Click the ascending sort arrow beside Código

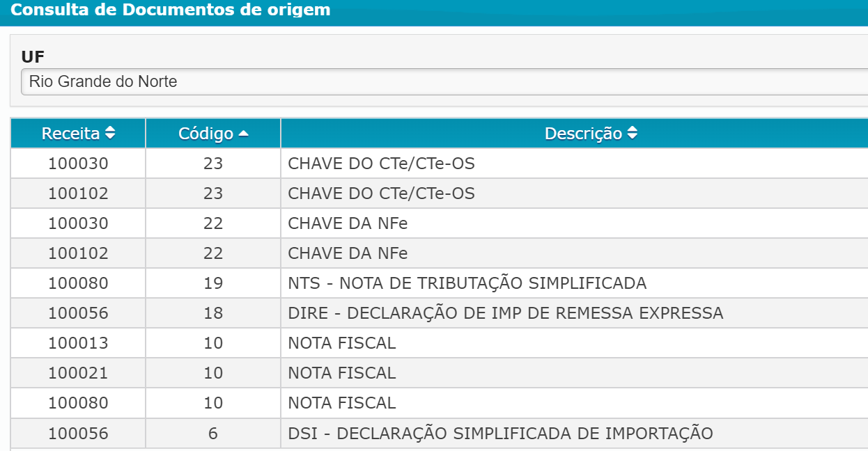(x=243, y=134)
